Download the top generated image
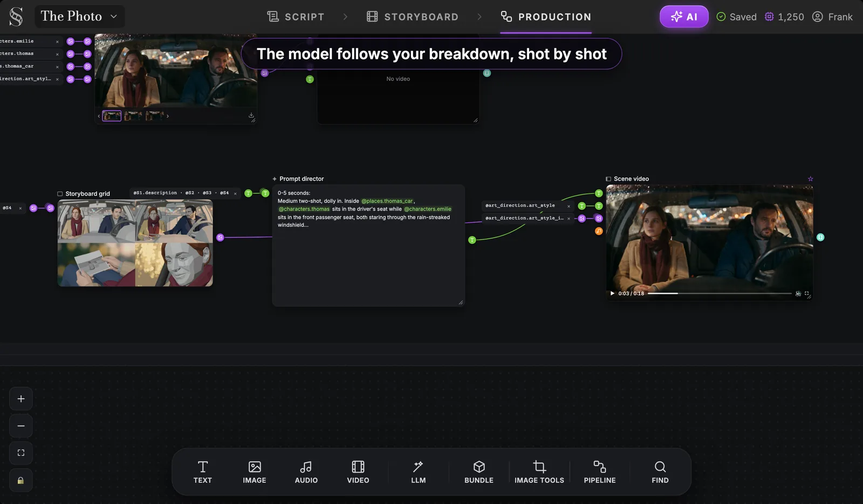863x504 pixels. (x=251, y=115)
